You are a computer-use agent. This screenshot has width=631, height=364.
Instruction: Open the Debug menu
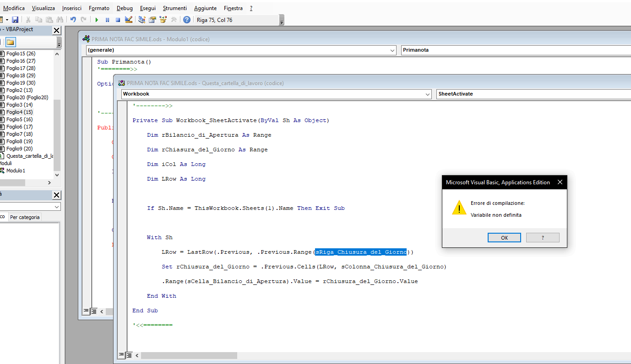click(125, 8)
